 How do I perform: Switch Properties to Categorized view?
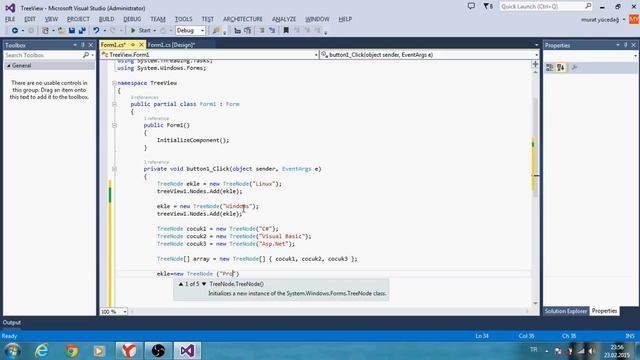tap(550, 68)
